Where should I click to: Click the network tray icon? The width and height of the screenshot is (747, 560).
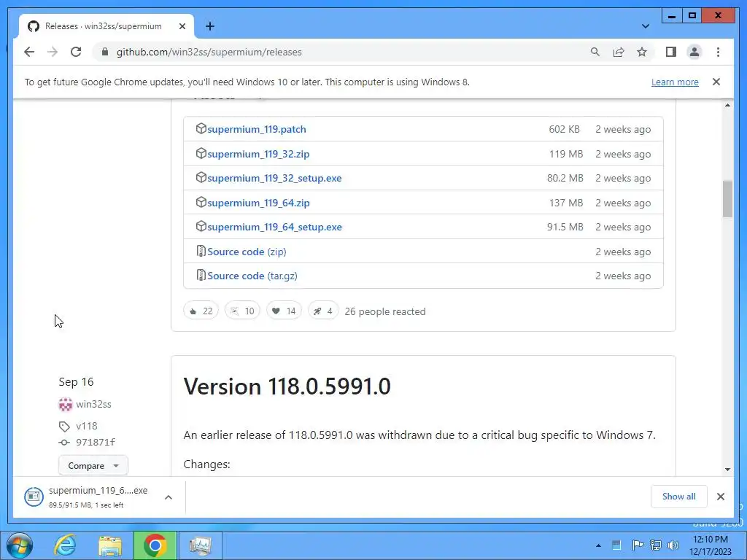pos(656,545)
